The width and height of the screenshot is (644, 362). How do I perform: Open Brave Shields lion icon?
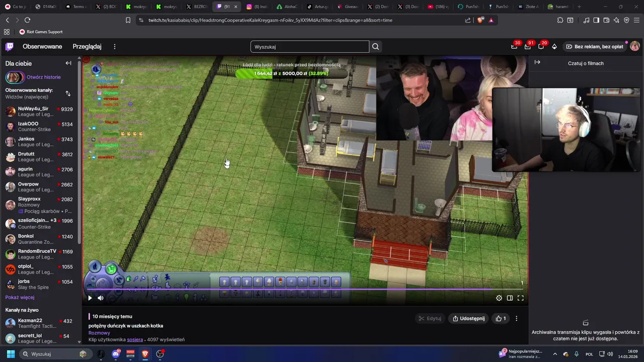(480, 20)
